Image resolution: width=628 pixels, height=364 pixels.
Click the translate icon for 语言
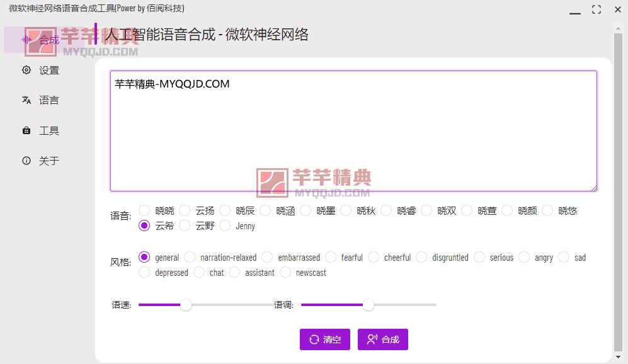26,100
